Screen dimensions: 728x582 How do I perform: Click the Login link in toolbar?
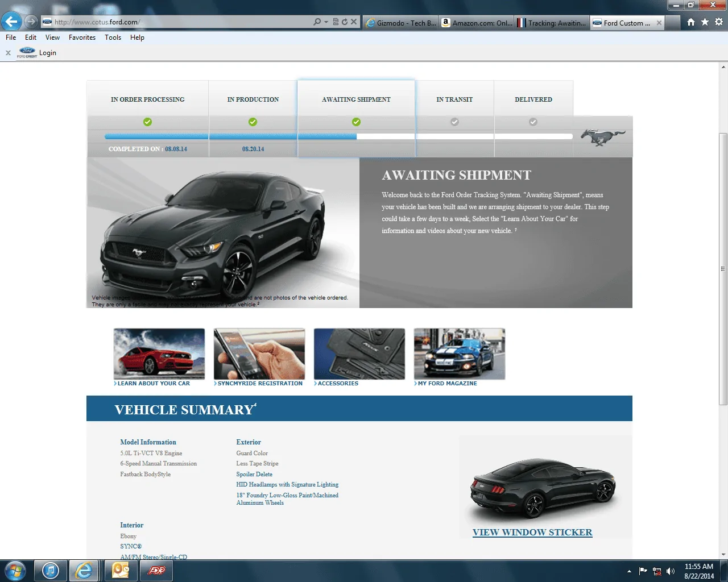click(x=48, y=53)
